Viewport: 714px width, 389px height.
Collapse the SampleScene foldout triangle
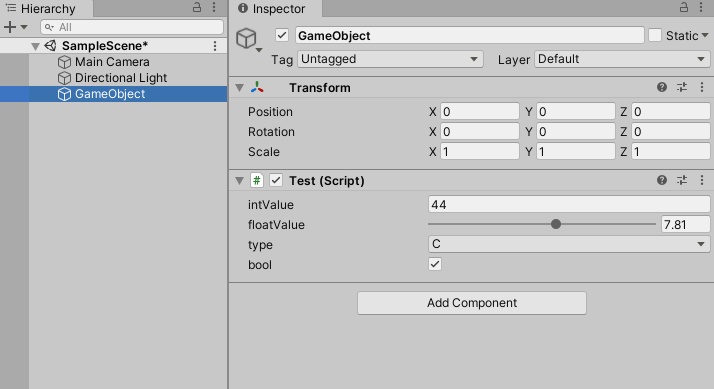pos(35,46)
